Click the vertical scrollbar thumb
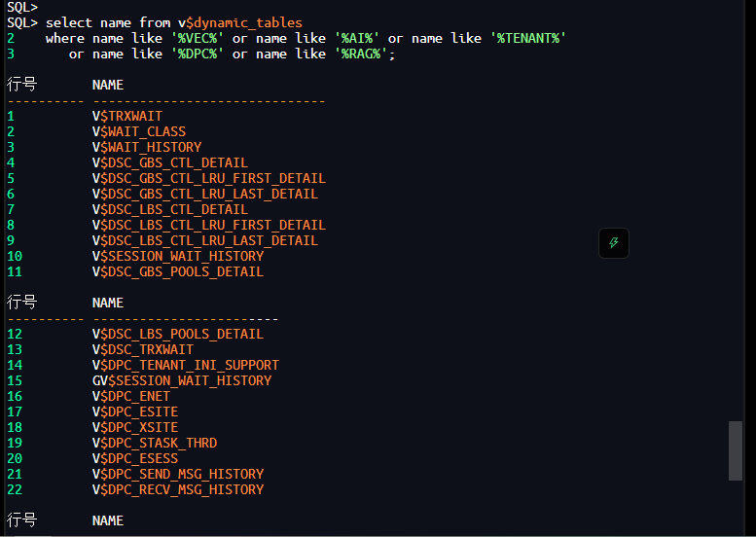The height and width of the screenshot is (537, 756). [x=735, y=450]
